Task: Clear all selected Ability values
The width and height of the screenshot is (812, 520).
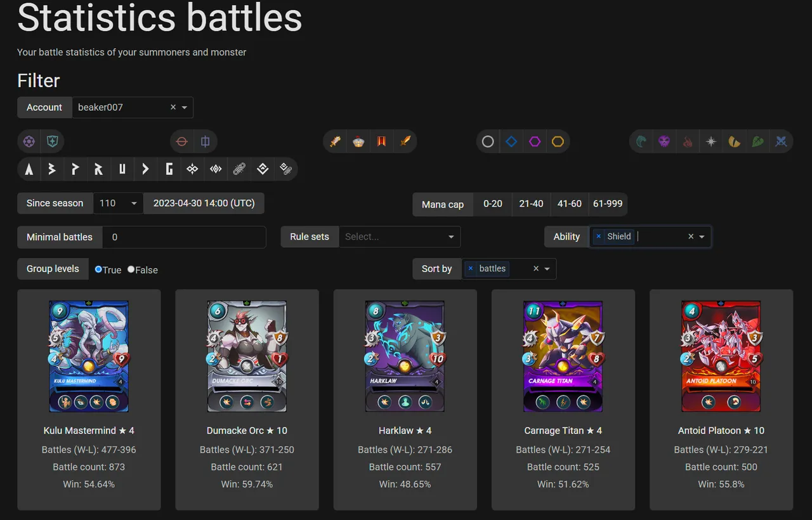Action: click(691, 237)
